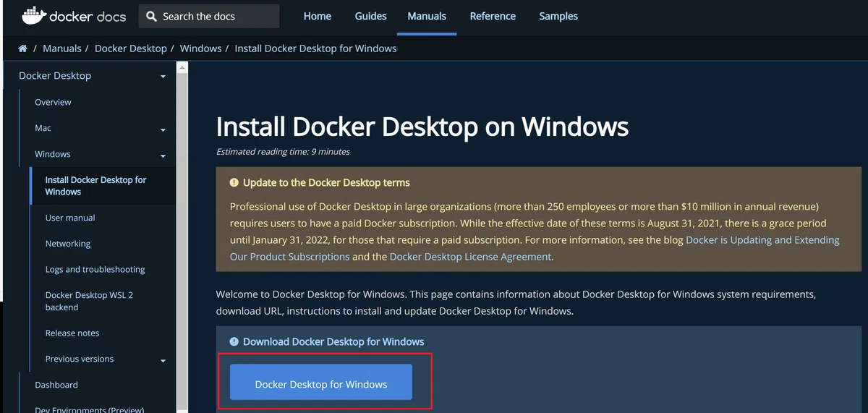Expand the Mac sidebar section arrow
This screenshot has height=413, width=868.
coord(163,130)
